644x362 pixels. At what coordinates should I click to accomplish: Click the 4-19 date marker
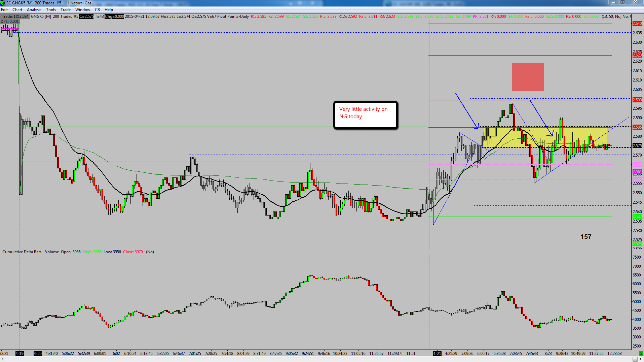coord(20,354)
